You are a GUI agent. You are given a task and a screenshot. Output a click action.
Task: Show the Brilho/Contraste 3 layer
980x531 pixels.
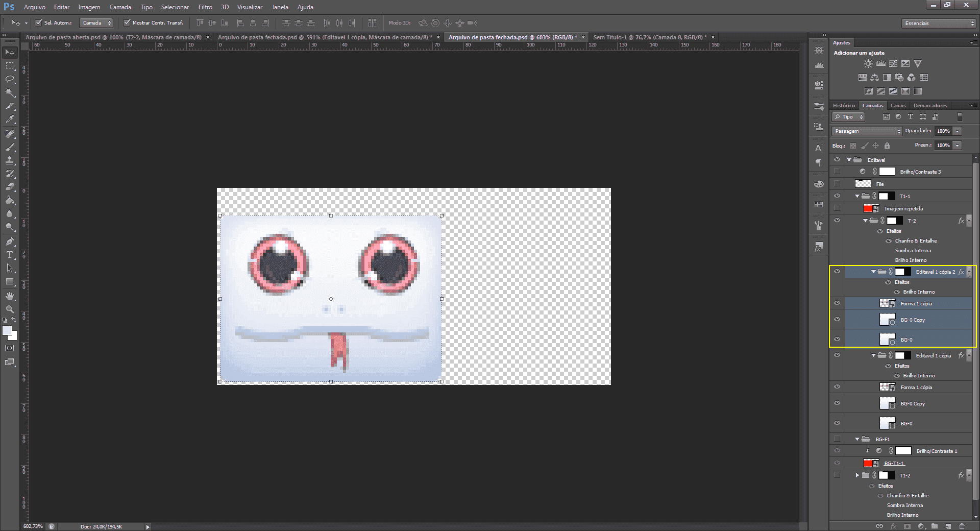[x=837, y=172]
